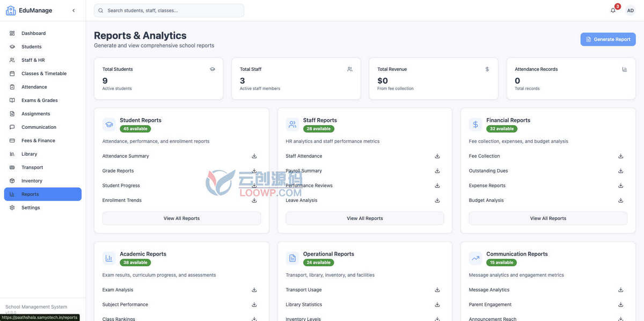Image resolution: width=644 pixels, height=321 pixels.
Task: Open the notifications bell
Action: [613, 10]
